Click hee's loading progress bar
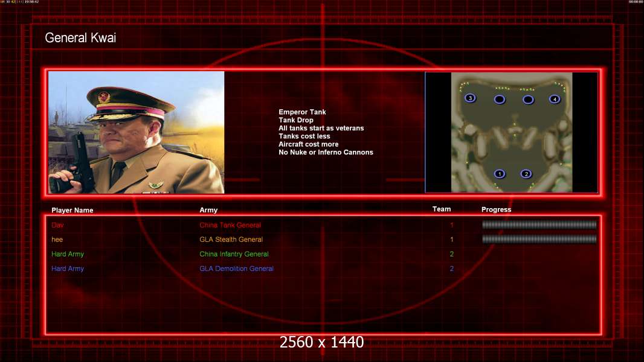Image resolution: width=644 pixels, height=362 pixels. pyautogui.click(x=539, y=239)
